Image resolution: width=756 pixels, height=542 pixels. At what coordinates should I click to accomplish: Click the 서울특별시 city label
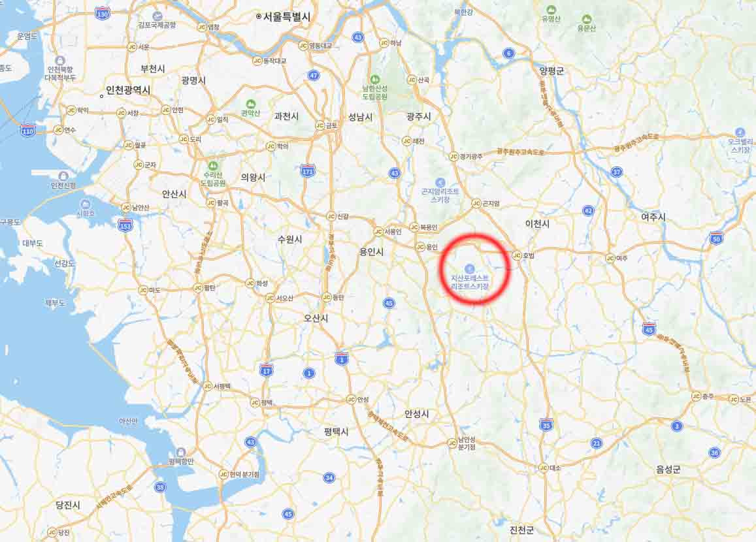click(x=286, y=16)
